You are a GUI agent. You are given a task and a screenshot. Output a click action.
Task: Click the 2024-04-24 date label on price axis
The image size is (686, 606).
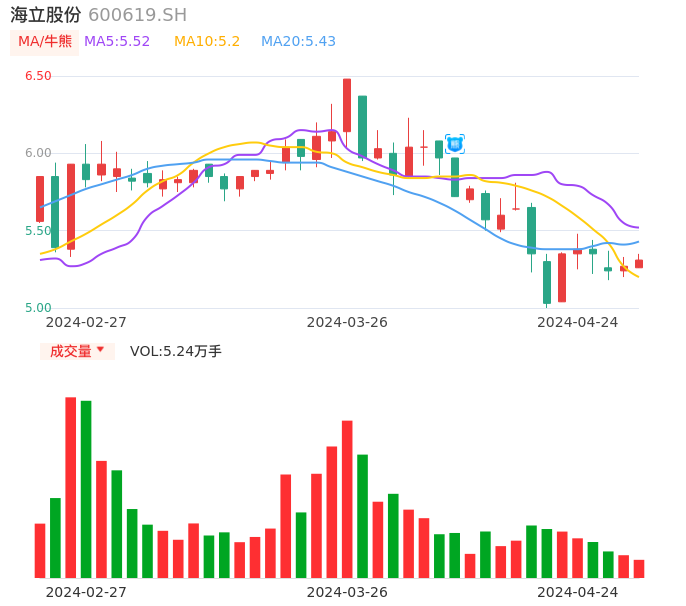578,322
